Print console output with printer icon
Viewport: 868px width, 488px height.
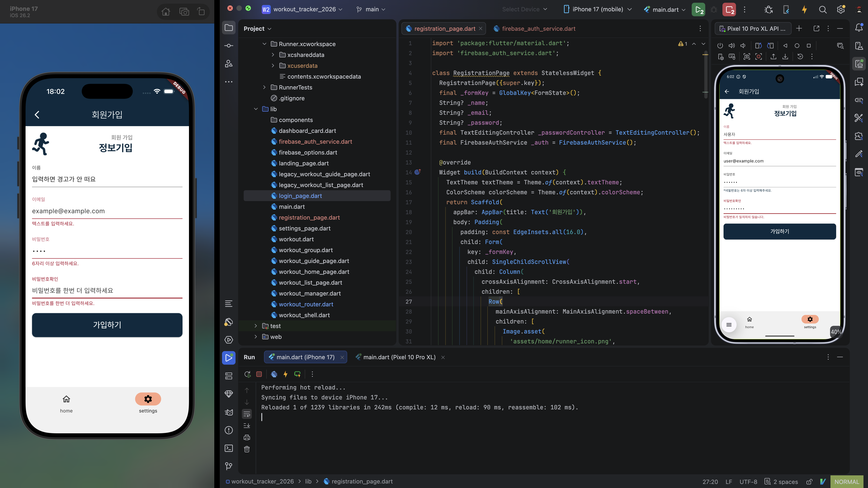(247, 437)
